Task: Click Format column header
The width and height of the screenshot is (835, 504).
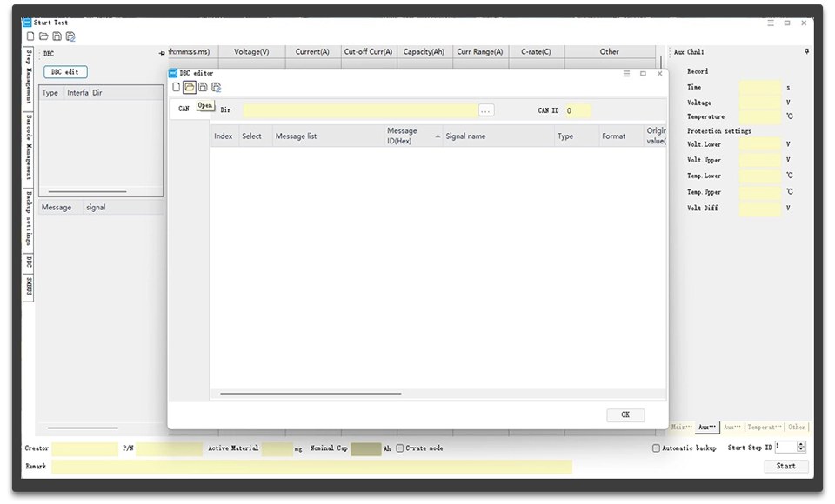Action: (x=621, y=136)
